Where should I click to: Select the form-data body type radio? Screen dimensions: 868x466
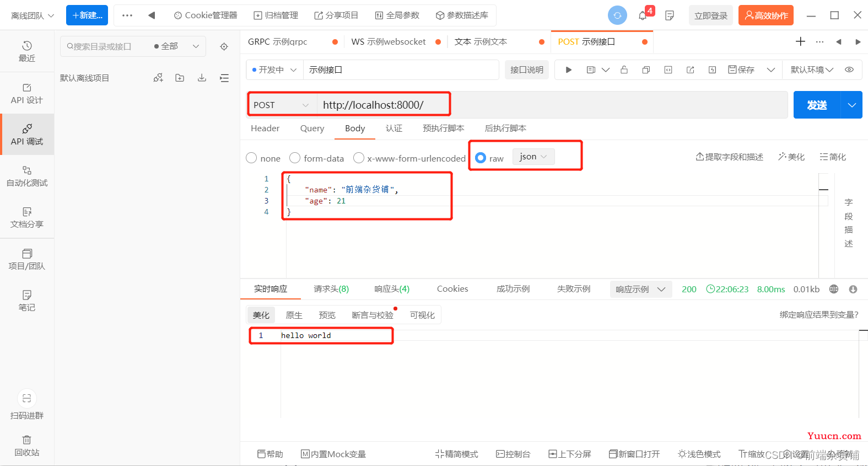tap(295, 158)
